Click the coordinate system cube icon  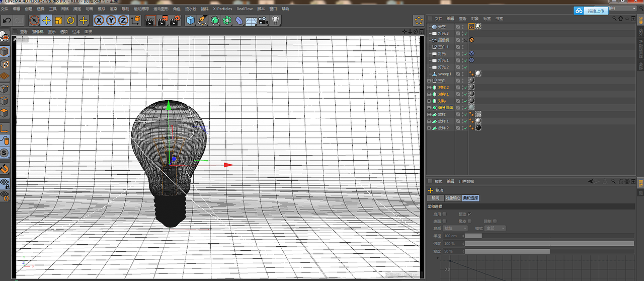136,20
